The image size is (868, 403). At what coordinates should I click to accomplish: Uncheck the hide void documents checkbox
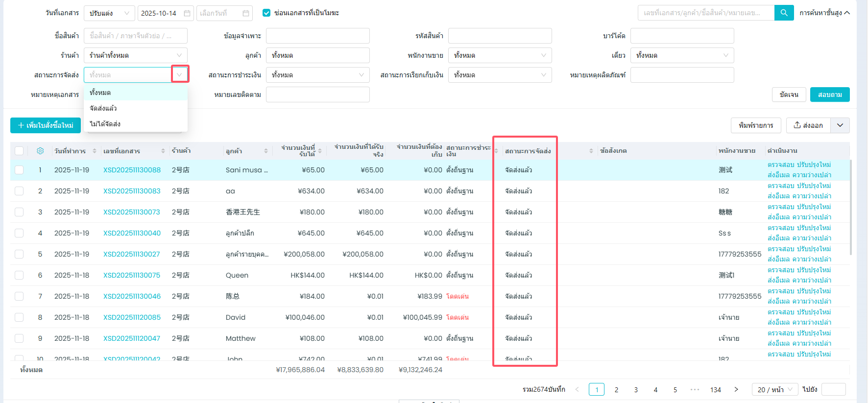pyautogui.click(x=266, y=13)
